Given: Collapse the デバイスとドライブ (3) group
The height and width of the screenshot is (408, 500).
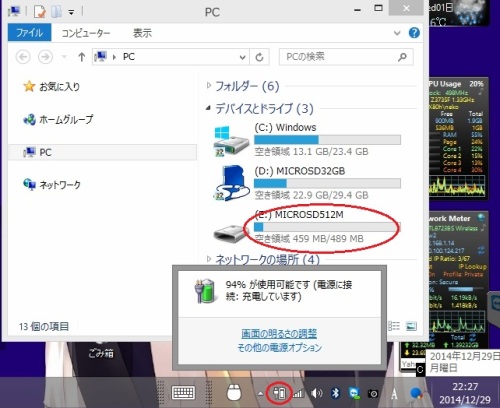Looking at the screenshot, I should (209, 107).
